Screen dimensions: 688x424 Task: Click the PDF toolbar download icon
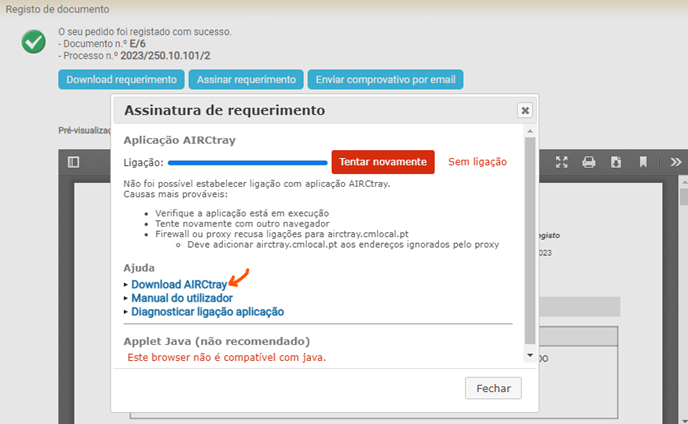click(616, 162)
